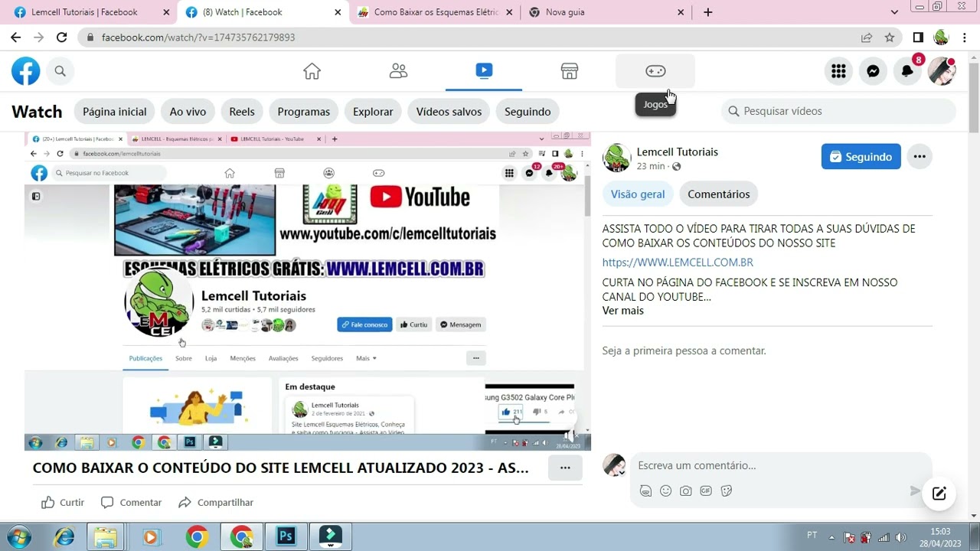Viewport: 980px width, 551px height.
Task: Click the Escreva um comentário field
Action: [x=779, y=465]
